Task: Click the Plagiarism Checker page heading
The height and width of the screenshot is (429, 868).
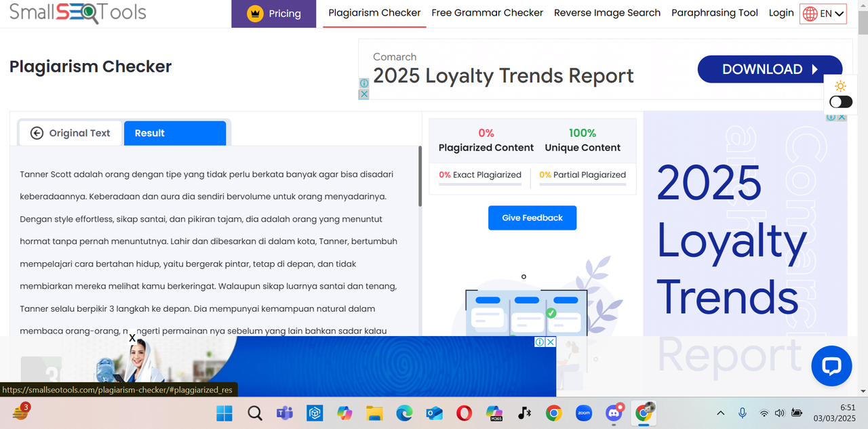Action: click(90, 66)
